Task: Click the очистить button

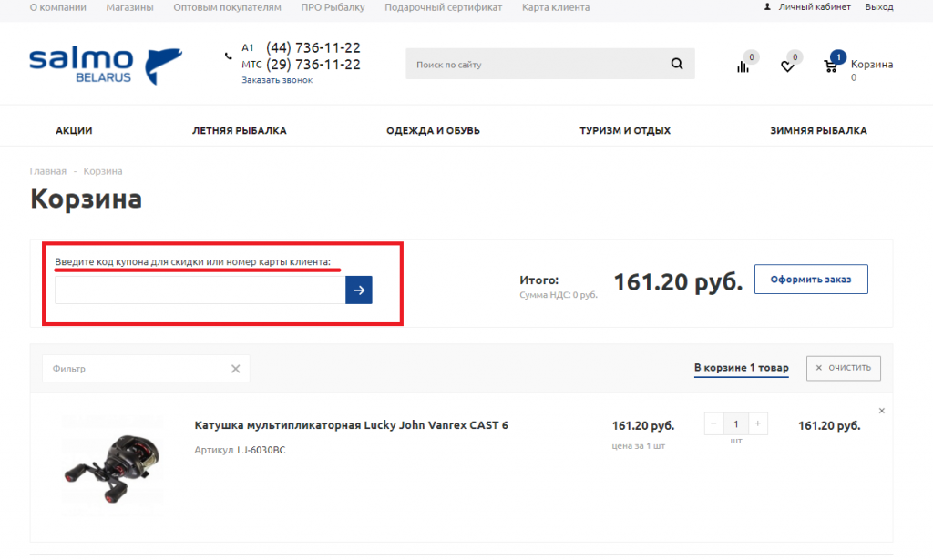Action: tap(844, 368)
